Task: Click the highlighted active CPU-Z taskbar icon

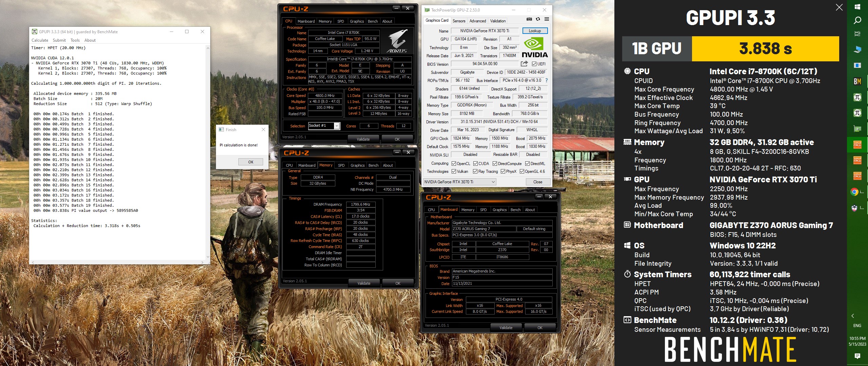Action: (x=857, y=145)
